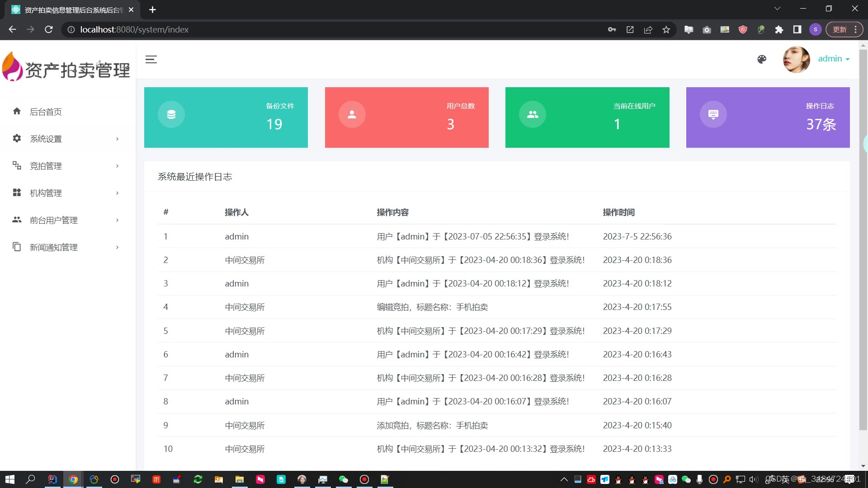This screenshot has width=868, height=488.
Task: Click the admin user avatar
Action: 796,59
